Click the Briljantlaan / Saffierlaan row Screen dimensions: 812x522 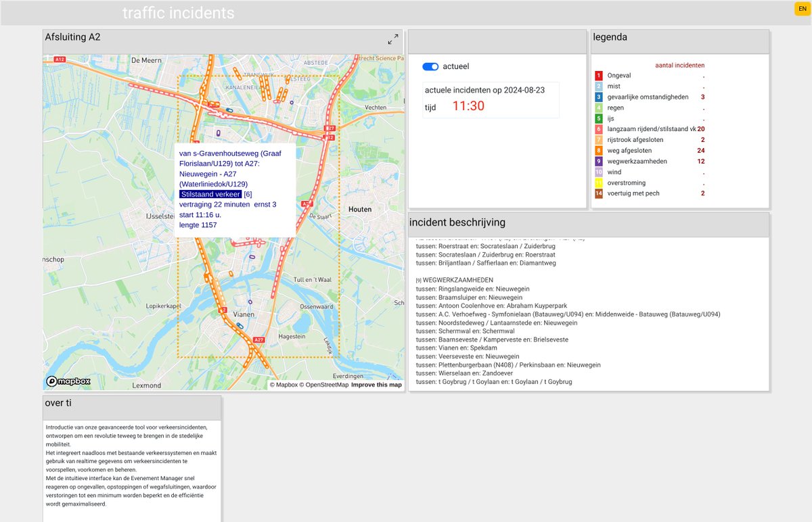pyautogui.click(x=485, y=263)
